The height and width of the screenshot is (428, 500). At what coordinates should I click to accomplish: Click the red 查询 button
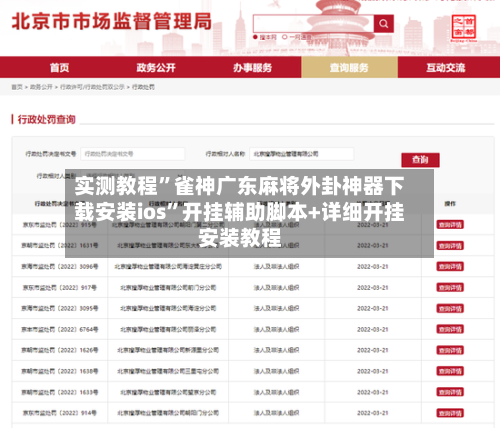(x=420, y=160)
